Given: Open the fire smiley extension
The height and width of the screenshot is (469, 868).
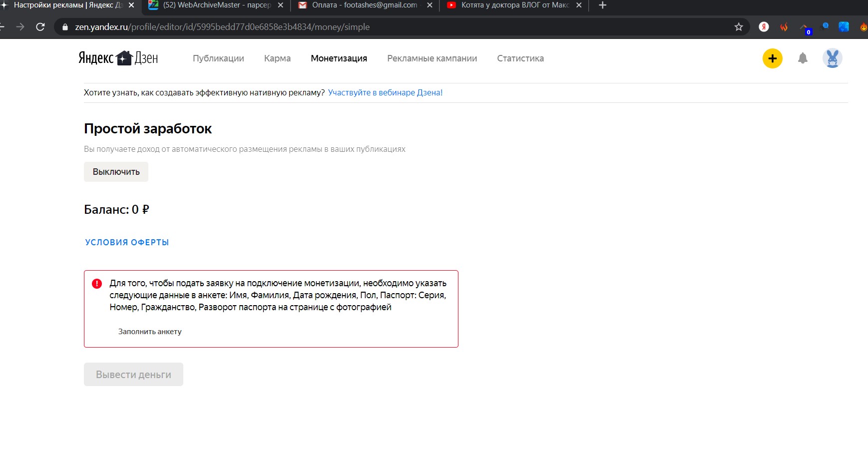Looking at the screenshot, I should tap(864, 27).
